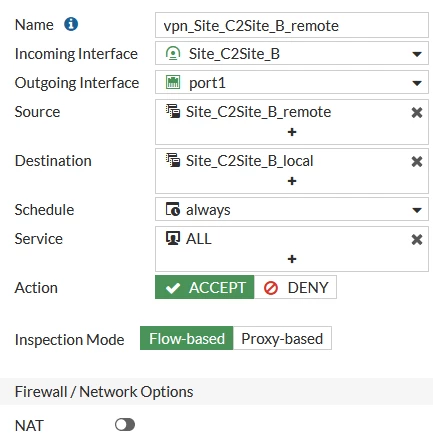Image resolution: width=433 pixels, height=439 pixels.
Task: Click the port1 interface icon
Action: pyautogui.click(x=173, y=82)
